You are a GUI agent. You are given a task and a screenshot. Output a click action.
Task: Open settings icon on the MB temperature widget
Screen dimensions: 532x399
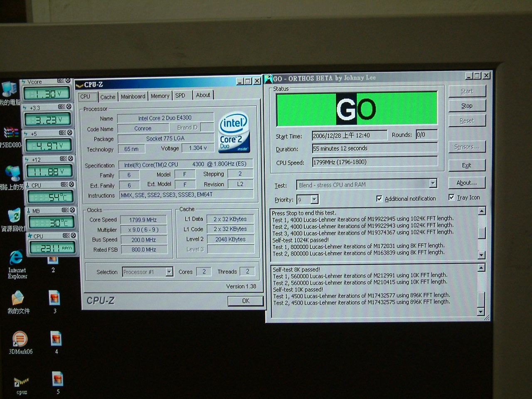click(65, 210)
